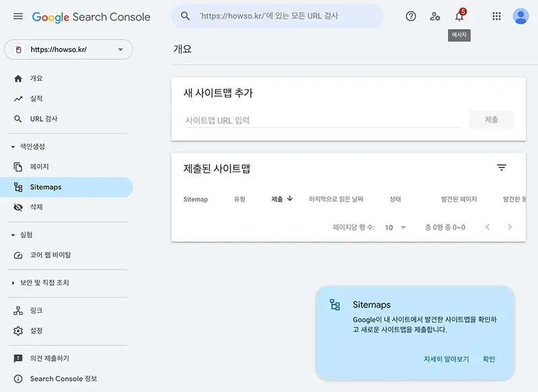
Task: Click the crossed-eye icon beside 삭제
Action: 18,207
